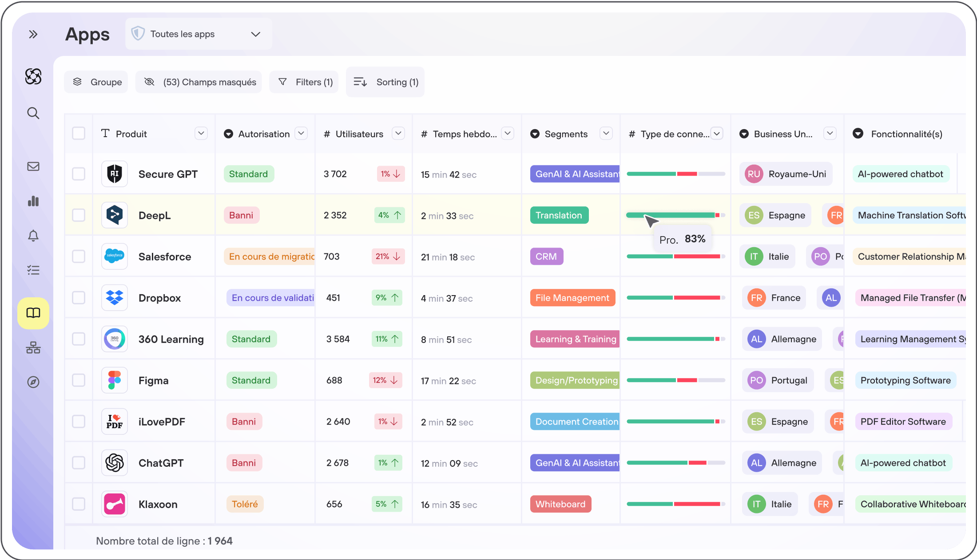Select the Figma row checkbox
977x560 pixels.
coord(79,380)
